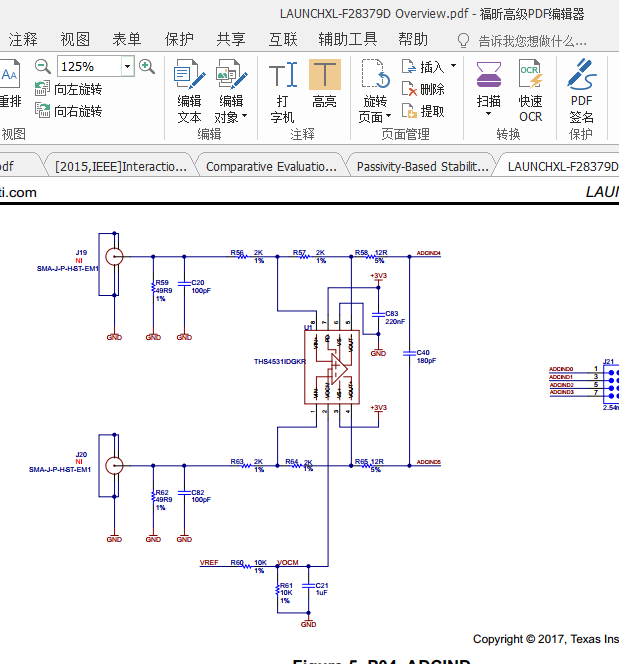The image size is (619, 664).
Task: Click the Rotate Pages (旋转页面) icon
Action: [375, 75]
